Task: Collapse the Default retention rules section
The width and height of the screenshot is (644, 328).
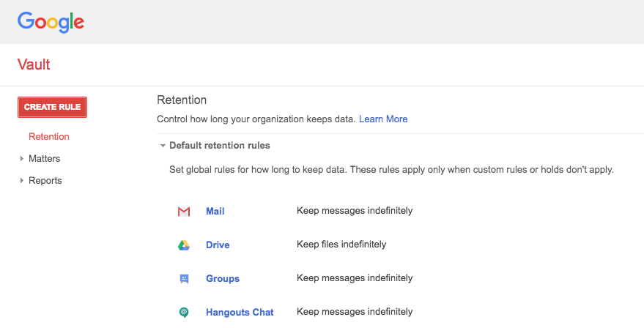Action: click(x=163, y=146)
